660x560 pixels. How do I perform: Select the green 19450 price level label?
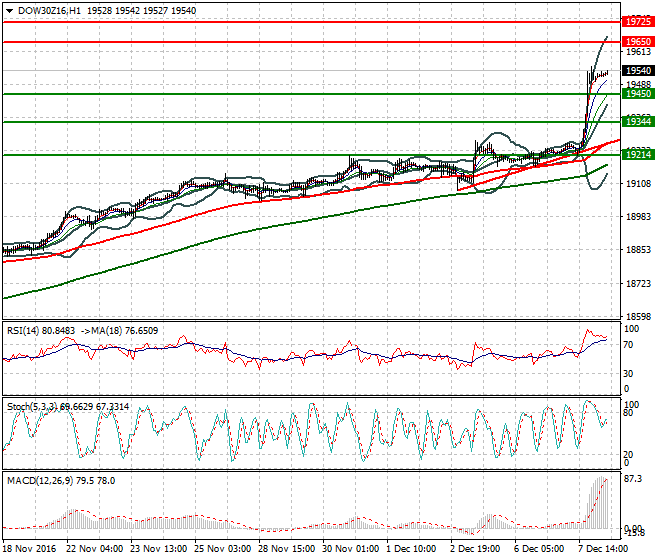pyautogui.click(x=638, y=93)
